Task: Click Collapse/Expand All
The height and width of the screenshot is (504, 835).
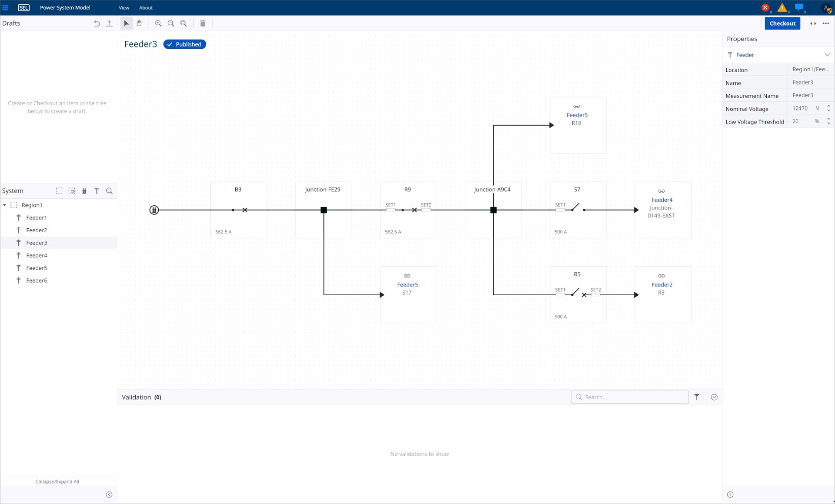Action: [x=57, y=482]
